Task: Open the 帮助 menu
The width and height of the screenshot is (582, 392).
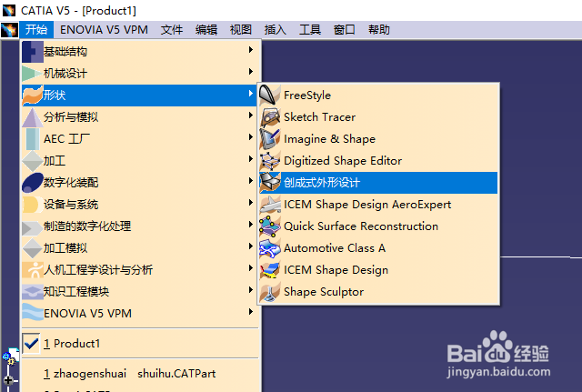Action: click(379, 30)
